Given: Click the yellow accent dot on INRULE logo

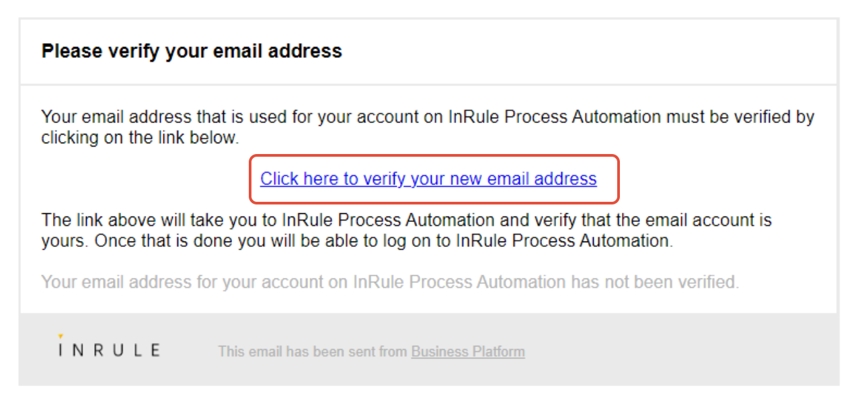Looking at the screenshot, I should click(x=61, y=335).
